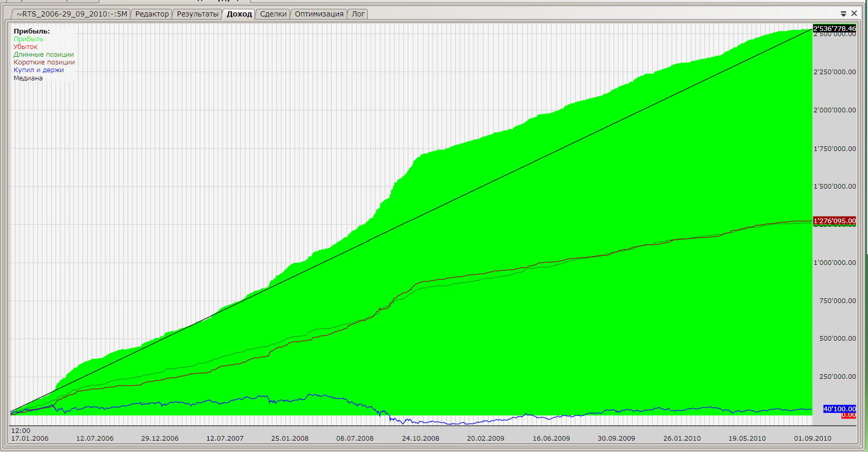Click the 20.02.2009 date label
868x452 pixels.
click(x=486, y=439)
